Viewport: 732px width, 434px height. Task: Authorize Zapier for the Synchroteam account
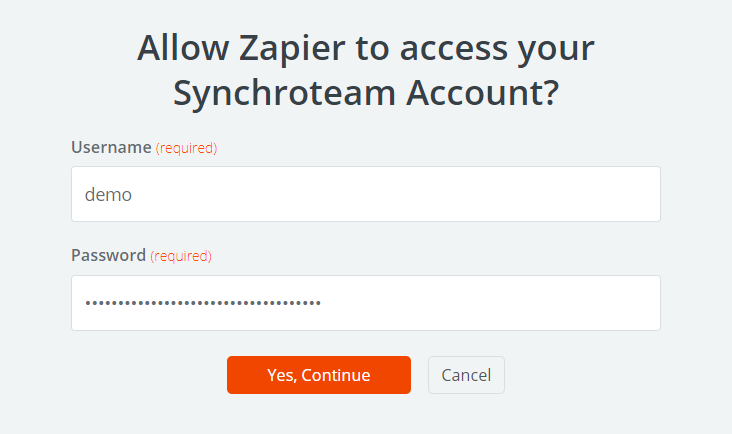pos(319,375)
